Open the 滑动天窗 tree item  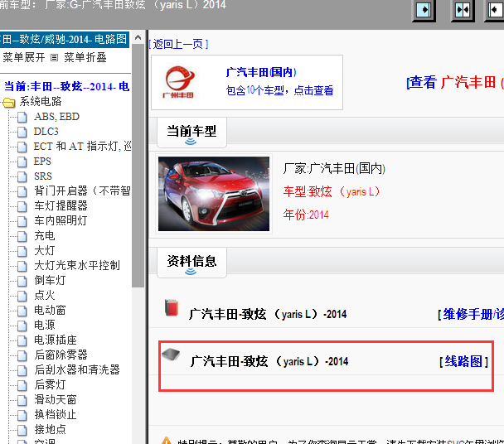56,400
